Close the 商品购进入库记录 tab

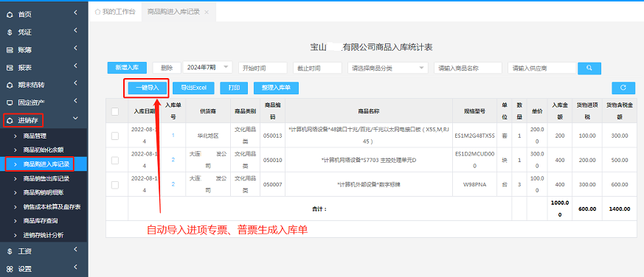207,13
